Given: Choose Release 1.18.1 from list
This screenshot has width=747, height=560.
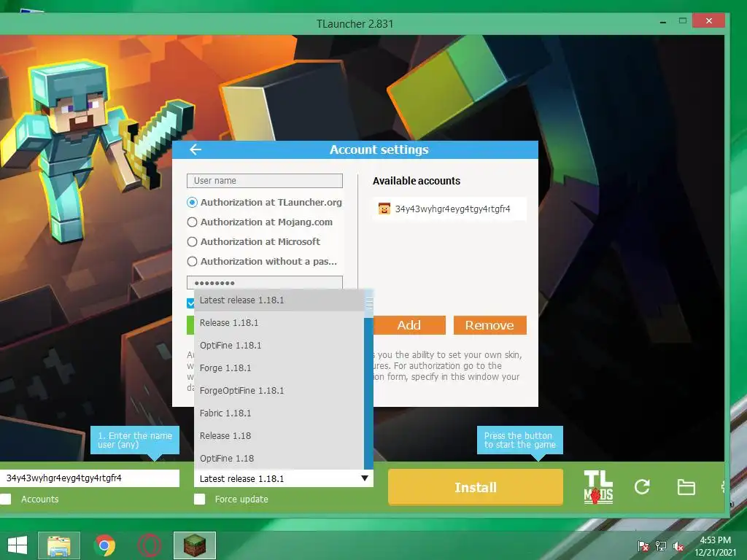Looking at the screenshot, I should tap(279, 323).
